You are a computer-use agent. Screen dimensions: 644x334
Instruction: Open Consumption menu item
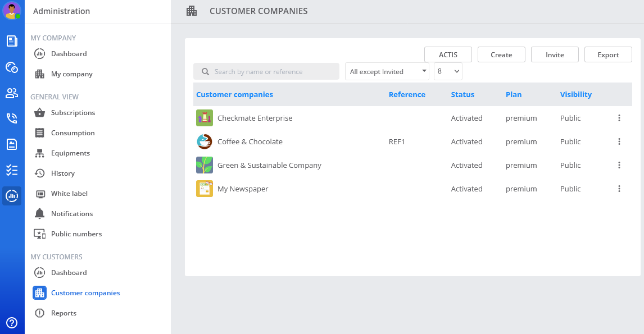click(x=72, y=132)
